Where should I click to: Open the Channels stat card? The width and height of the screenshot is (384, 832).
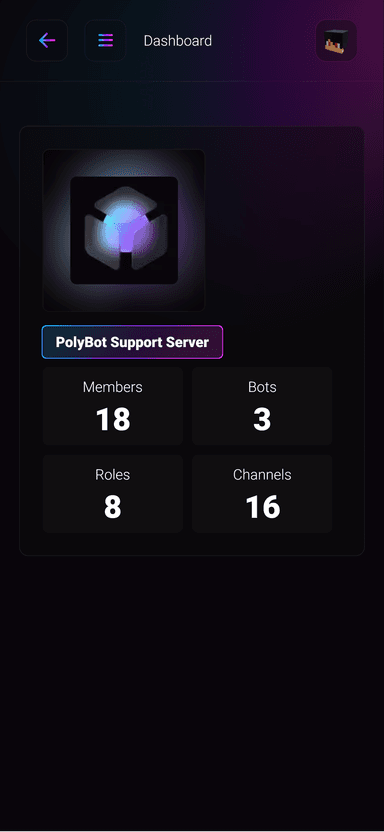point(262,493)
